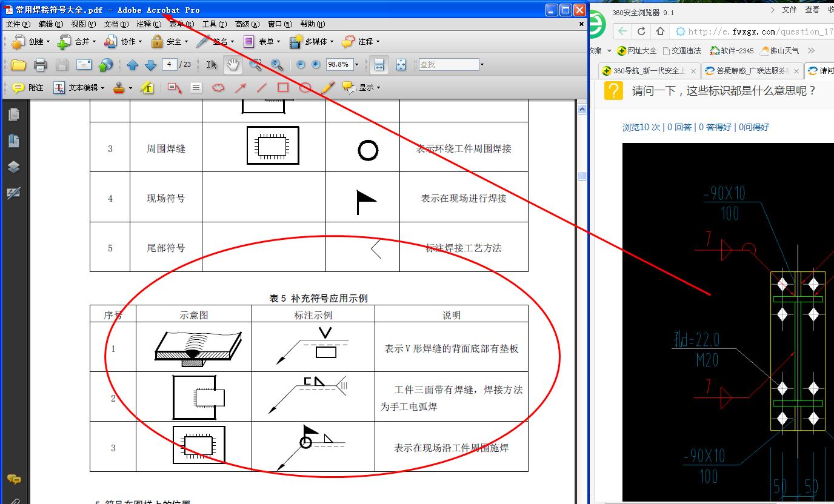Open the Comments panel icon at sidebar bottom

[x=13, y=480]
